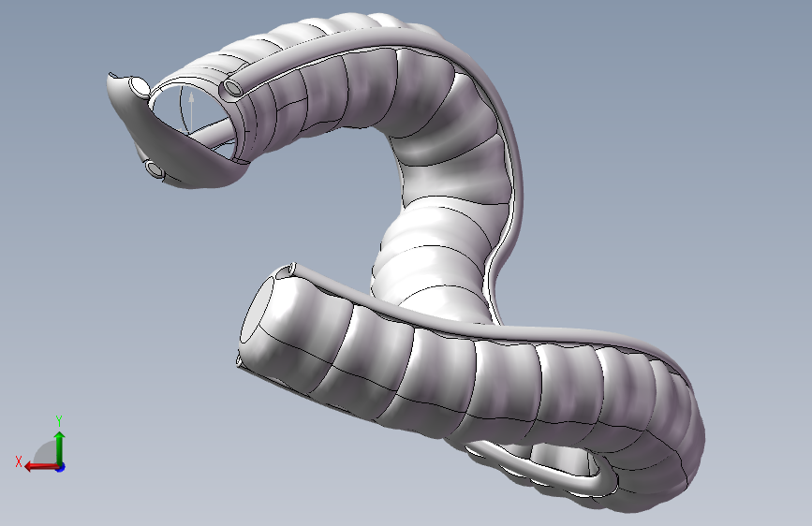This screenshot has width=812, height=526.
Task: Click the red X axis arrow of the triad
Action: pos(40,467)
